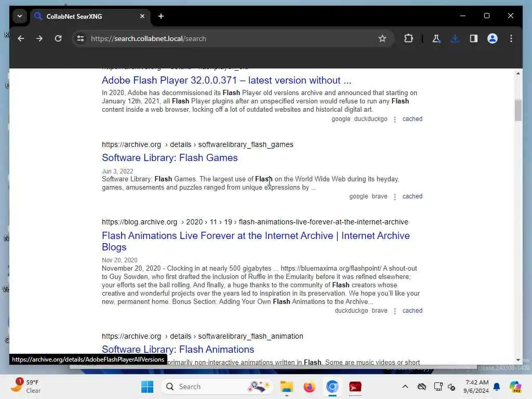532x399 pixels.
Task: Click the archive.org softwarelibrary_flash_animation URL
Action: point(203,336)
